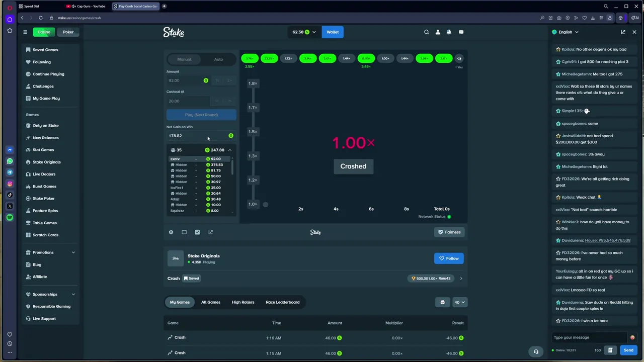644x362 pixels.
Task: Open the Wallet
Action: [333, 32]
